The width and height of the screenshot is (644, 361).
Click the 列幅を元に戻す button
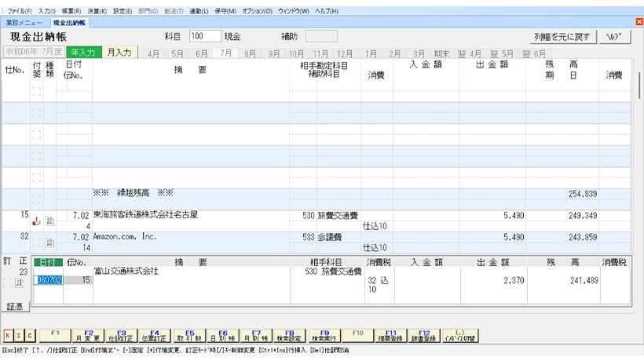pyautogui.click(x=562, y=37)
